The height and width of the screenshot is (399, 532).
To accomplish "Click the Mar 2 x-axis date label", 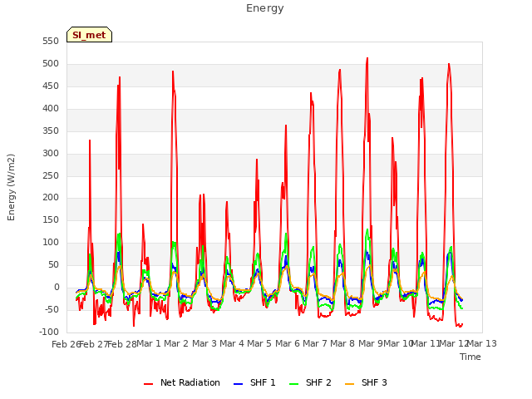I will [176, 343].
